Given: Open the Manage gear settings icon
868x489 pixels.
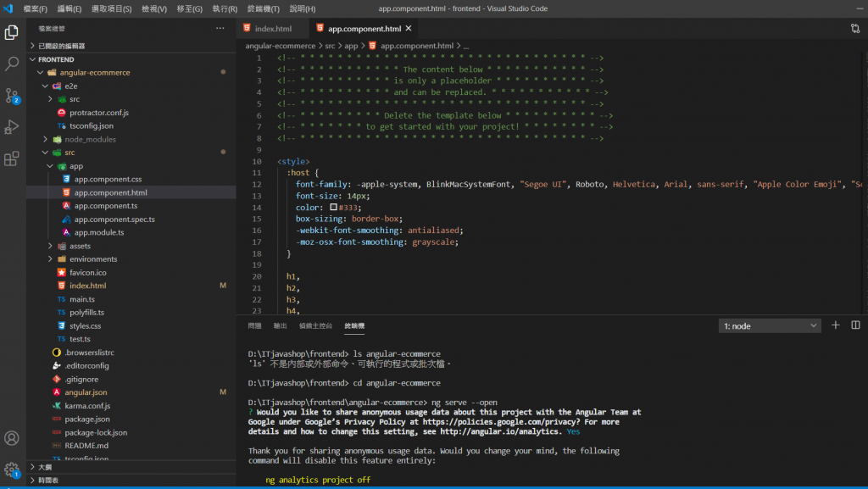Looking at the screenshot, I should tap(12, 469).
